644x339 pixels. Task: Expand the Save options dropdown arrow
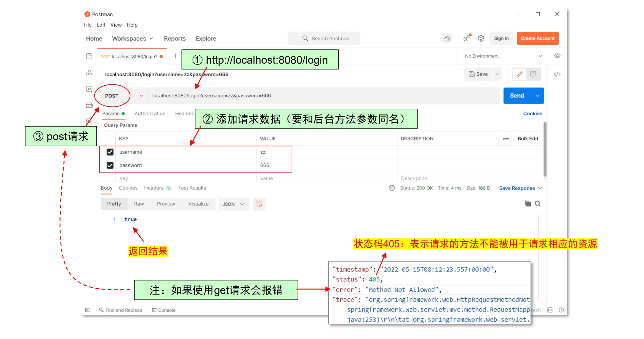[497, 74]
